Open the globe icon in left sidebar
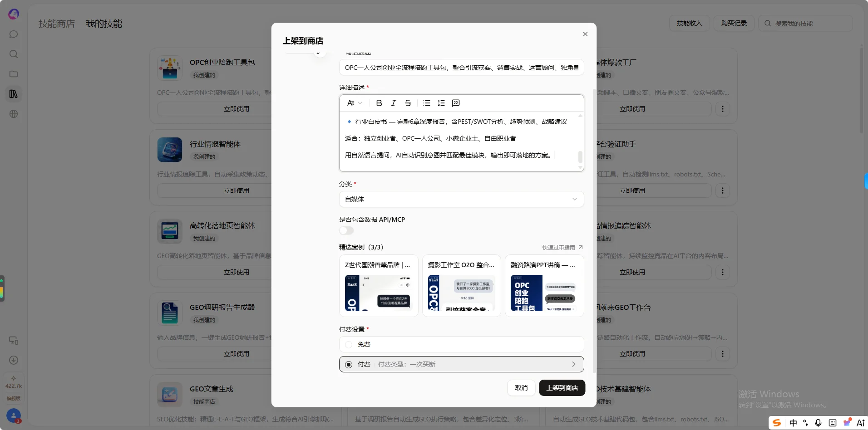The height and width of the screenshot is (430, 868). pos(14,114)
